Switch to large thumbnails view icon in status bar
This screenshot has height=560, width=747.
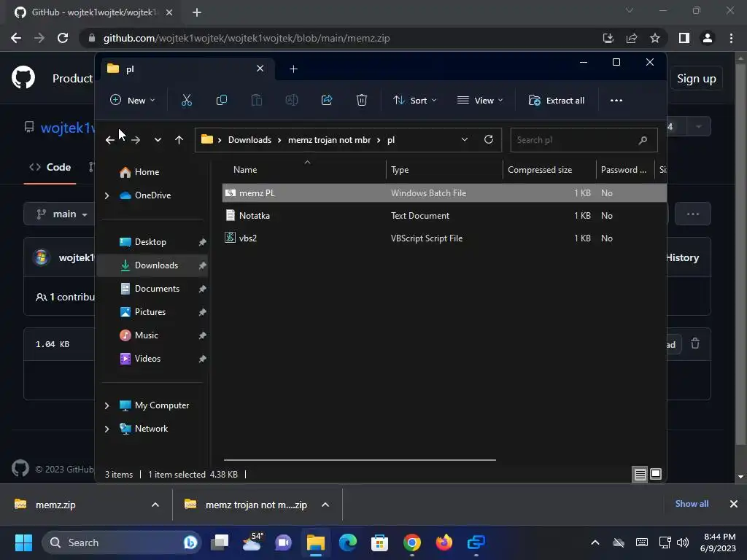pyautogui.click(x=656, y=474)
